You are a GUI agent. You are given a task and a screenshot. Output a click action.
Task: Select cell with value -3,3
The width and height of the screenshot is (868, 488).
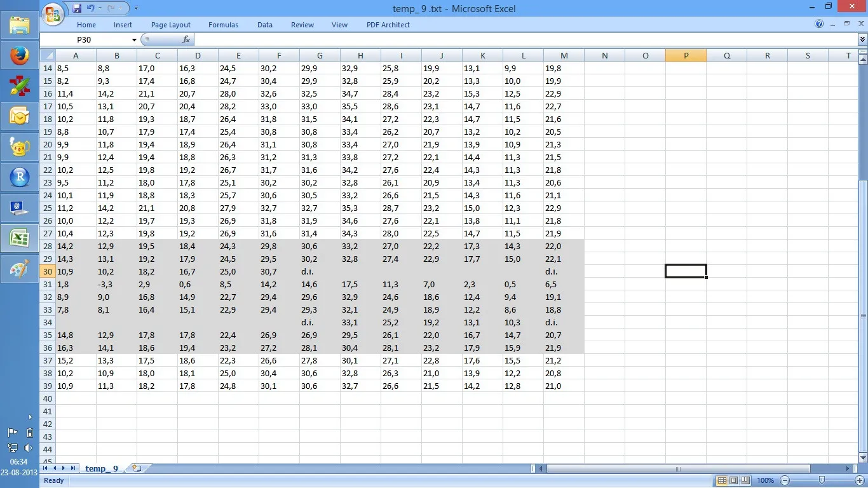(x=116, y=284)
